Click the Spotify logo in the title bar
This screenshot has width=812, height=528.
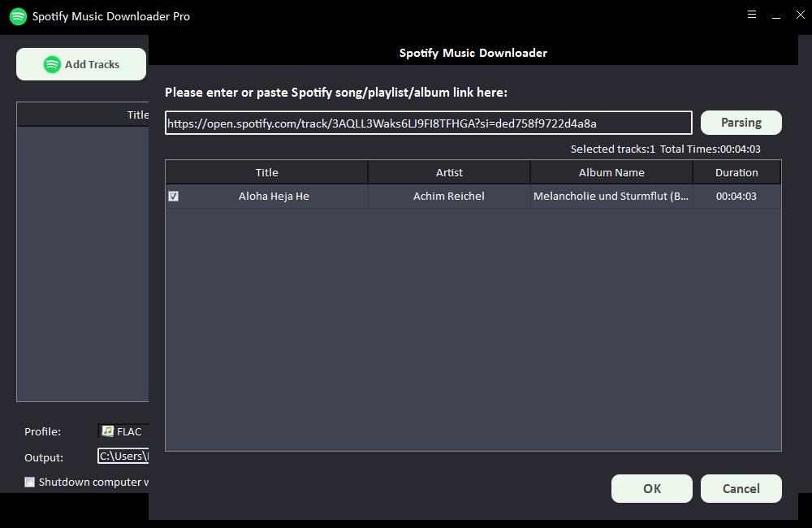(18, 16)
